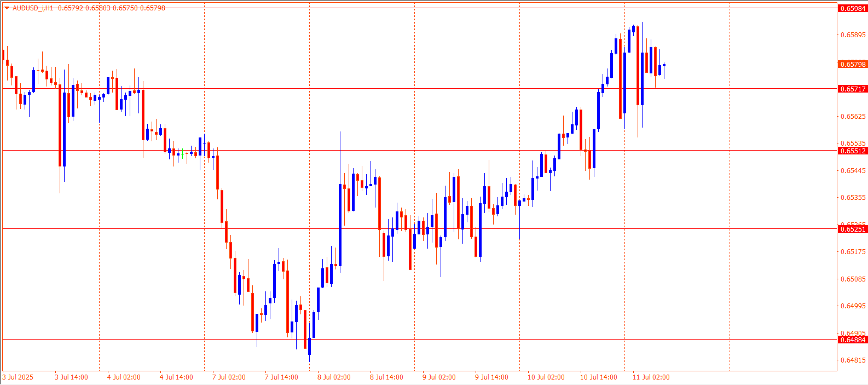Click the 7 Jul 14:00 time label

pos(281,377)
